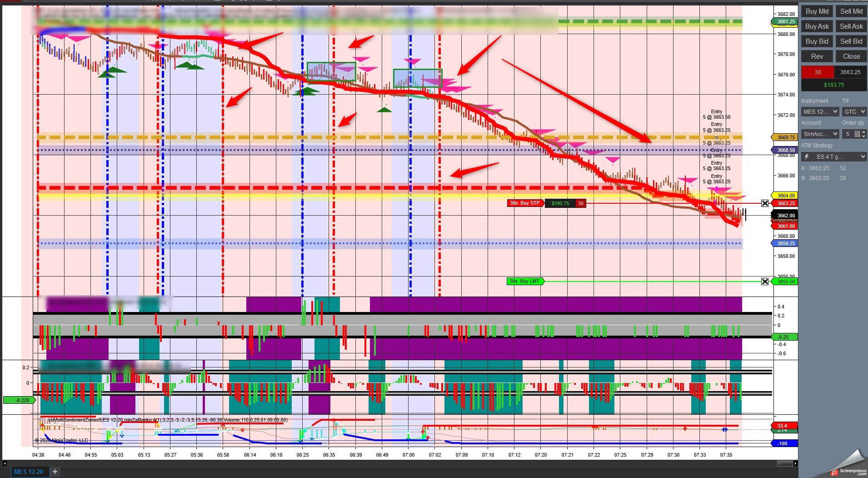Viewport: 868px width, 478px height.
Task: Click the short position size box showing 30
Action: coord(818,72)
